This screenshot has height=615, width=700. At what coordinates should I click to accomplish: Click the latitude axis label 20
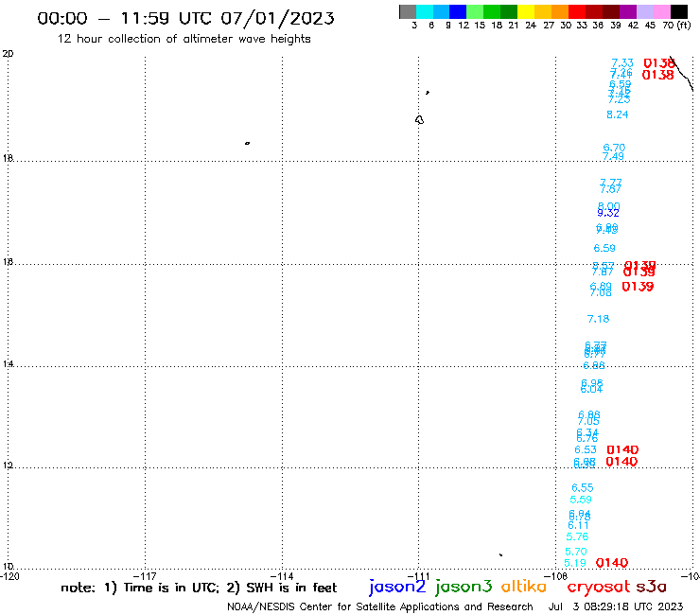[8, 54]
